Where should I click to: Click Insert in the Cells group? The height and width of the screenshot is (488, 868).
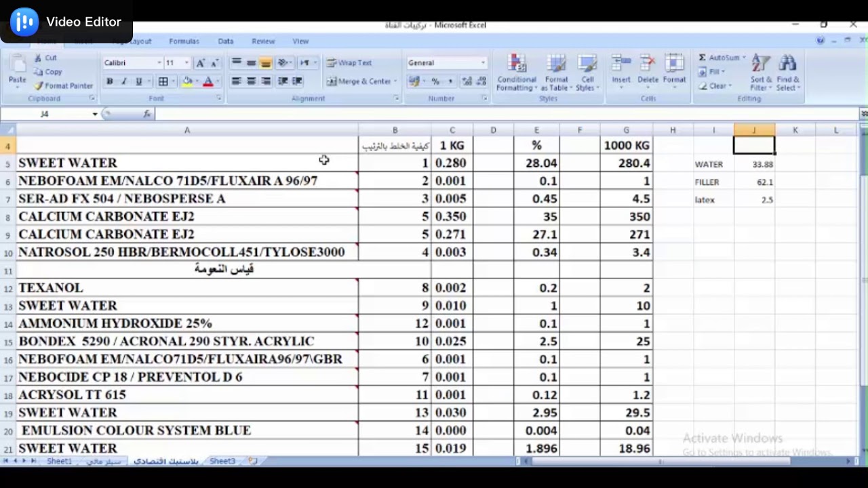click(621, 70)
